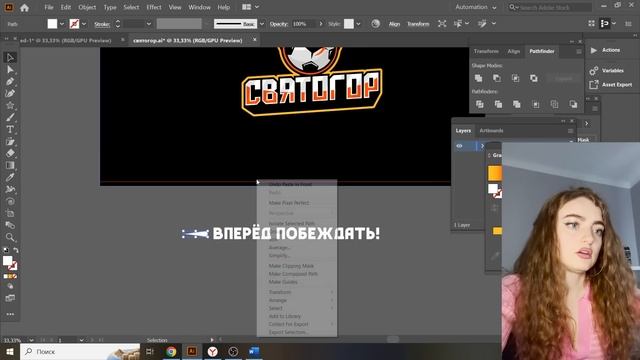This screenshot has width=640, height=360.
Task: Open Edit Toolbar three-dots button
Action: pyautogui.click(x=10, y=314)
